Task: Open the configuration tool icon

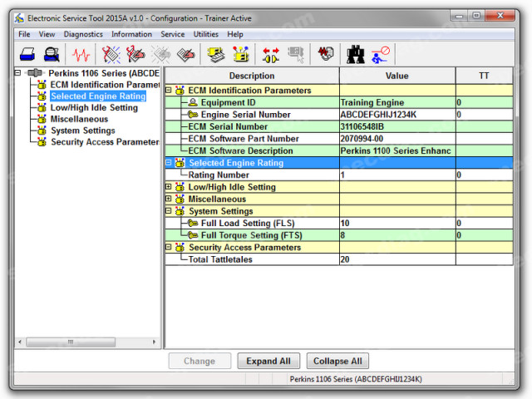Action: click(x=240, y=54)
